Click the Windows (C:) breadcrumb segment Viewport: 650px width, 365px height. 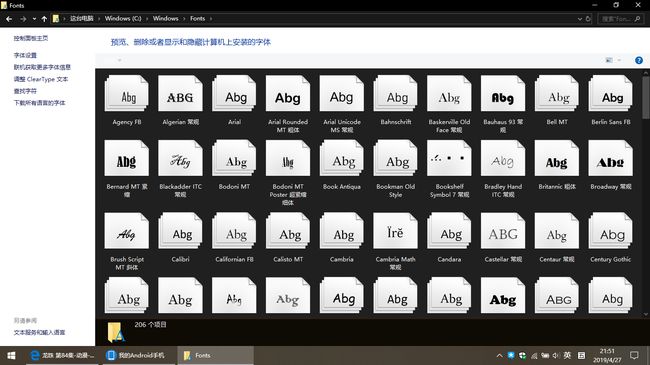[123, 19]
